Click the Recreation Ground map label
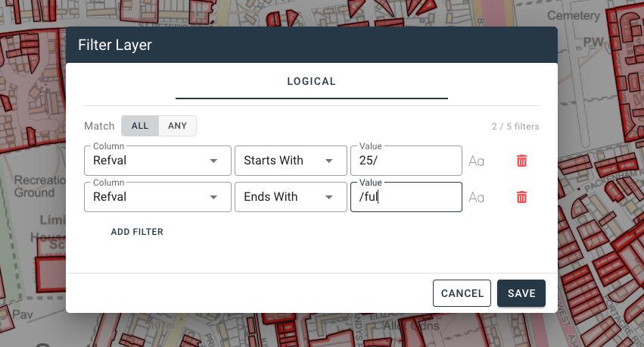The image size is (644, 347). coord(35,187)
